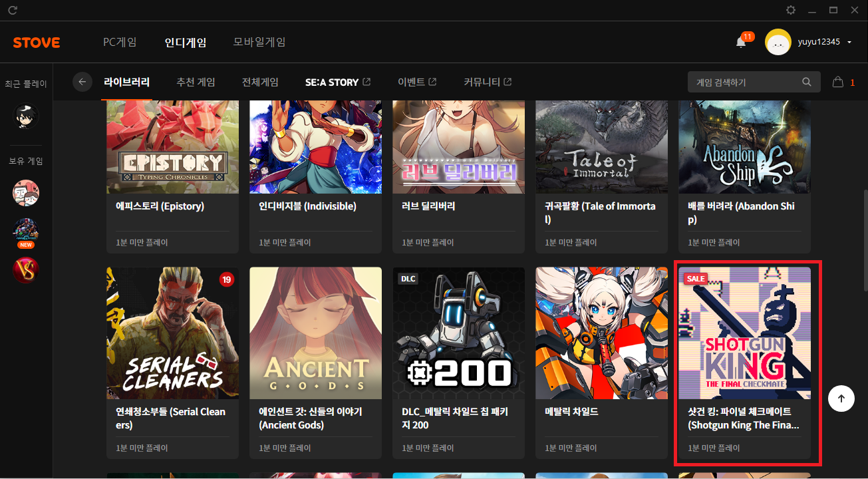This screenshot has height=479, width=868.
Task: Launch the VS game icon in sidebar
Action: (26, 270)
